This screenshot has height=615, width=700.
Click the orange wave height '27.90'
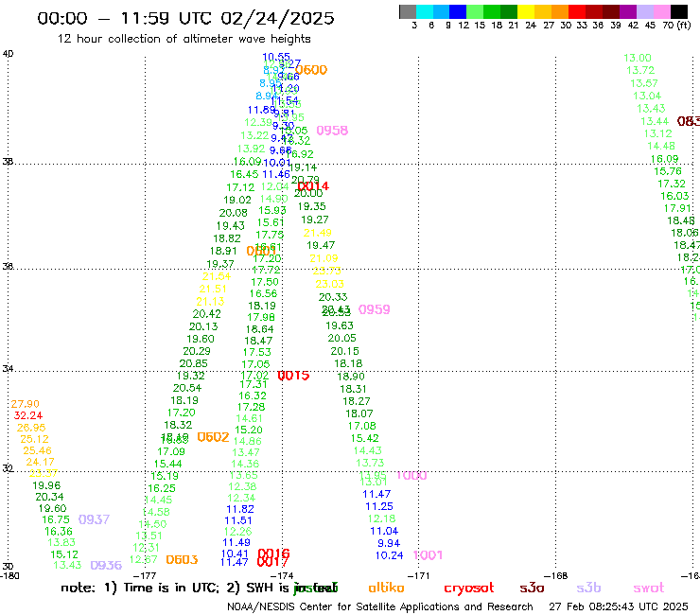point(25,404)
